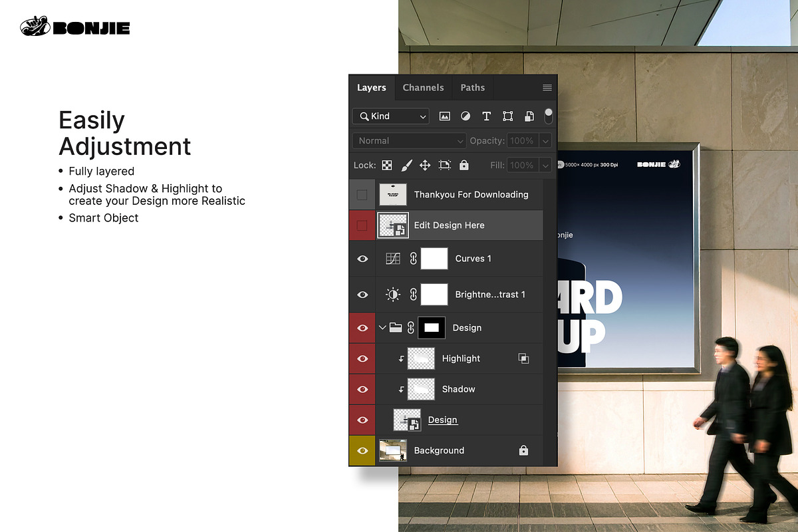
Task: Open Highlight layer blending options icon
Action: pyautogui.click(x=524, y=358)
